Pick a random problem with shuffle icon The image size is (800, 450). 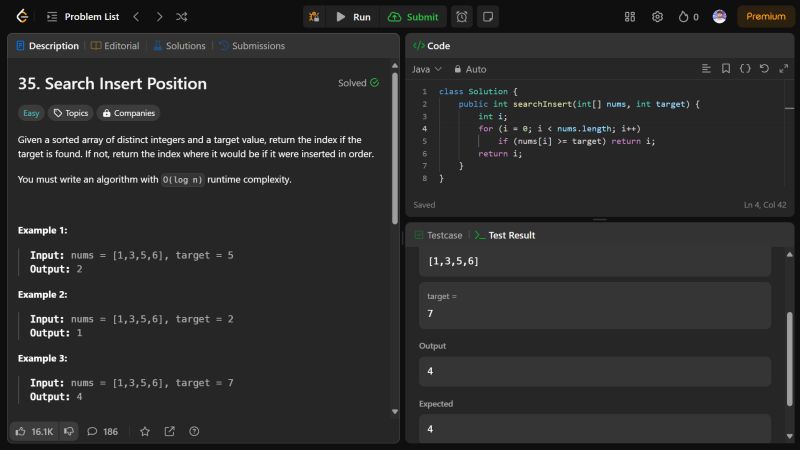182,17
